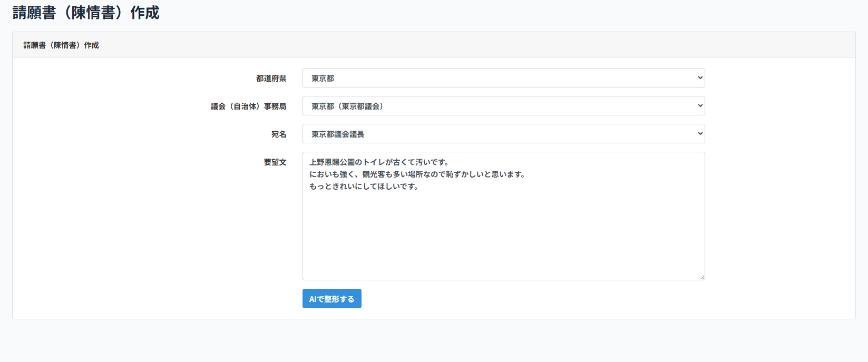Screen dimensions: 868x362
Task: Click the 要望文 field label
Action: click(x=275, y=162)
